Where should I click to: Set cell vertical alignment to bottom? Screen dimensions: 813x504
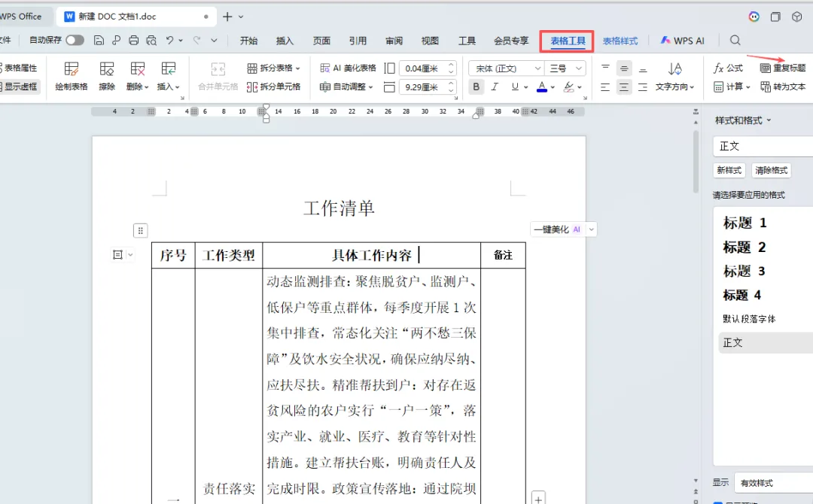coord(643,68)
